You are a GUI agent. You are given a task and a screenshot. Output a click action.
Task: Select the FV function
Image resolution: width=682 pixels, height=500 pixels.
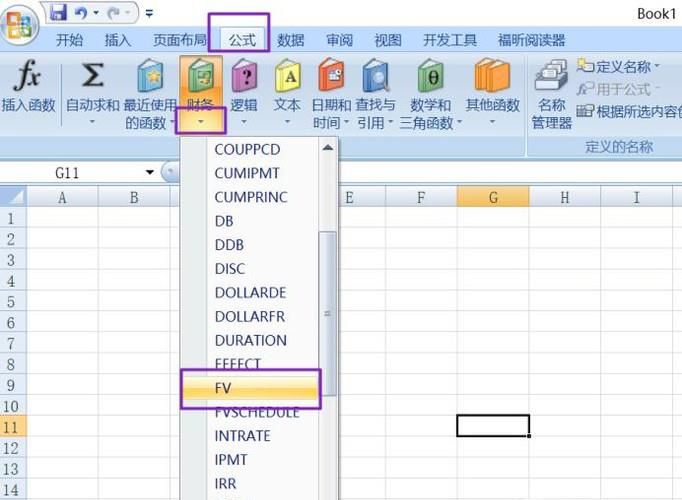(250, 388)
